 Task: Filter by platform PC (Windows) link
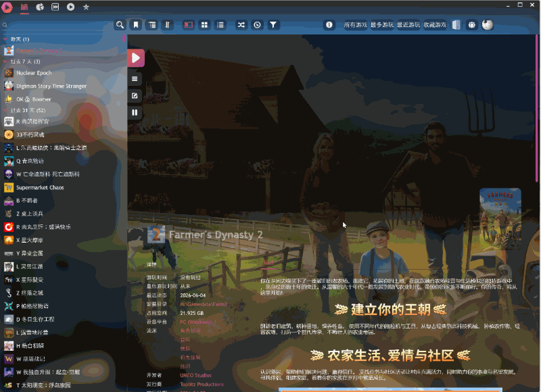pos(195,322)
